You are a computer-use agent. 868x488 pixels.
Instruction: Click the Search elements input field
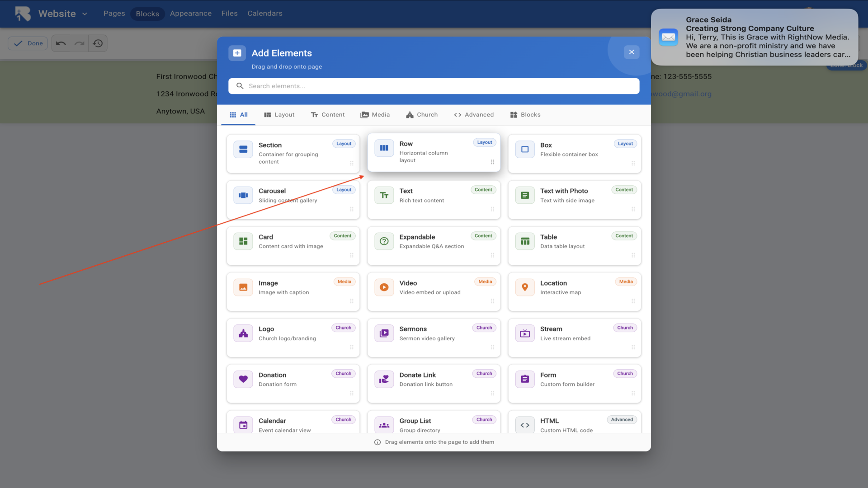[x=434, y=86]
